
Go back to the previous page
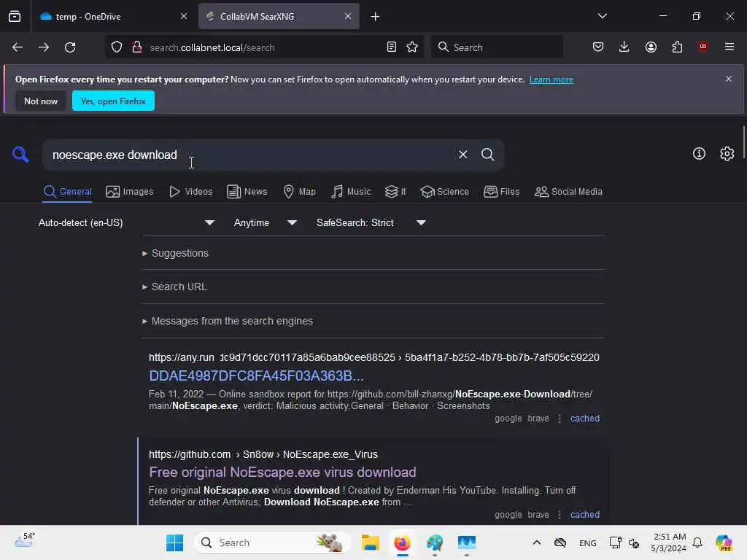click(18, 47)
